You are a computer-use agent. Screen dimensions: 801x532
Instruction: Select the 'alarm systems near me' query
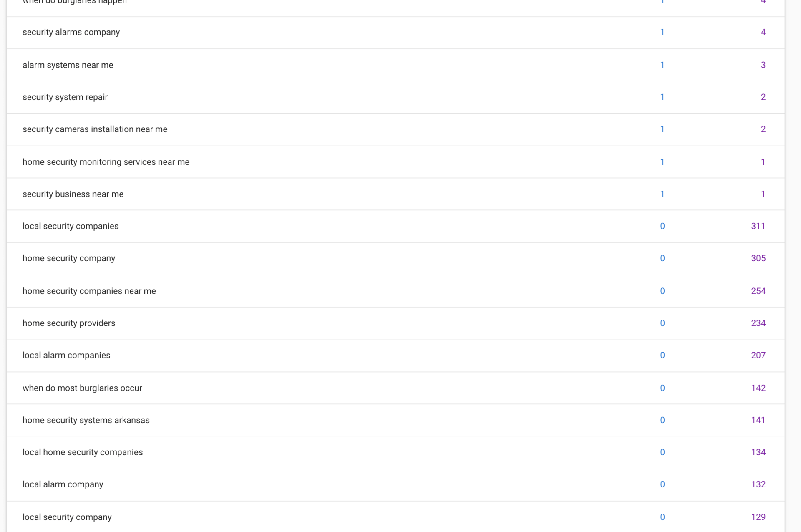pos(68,65)
